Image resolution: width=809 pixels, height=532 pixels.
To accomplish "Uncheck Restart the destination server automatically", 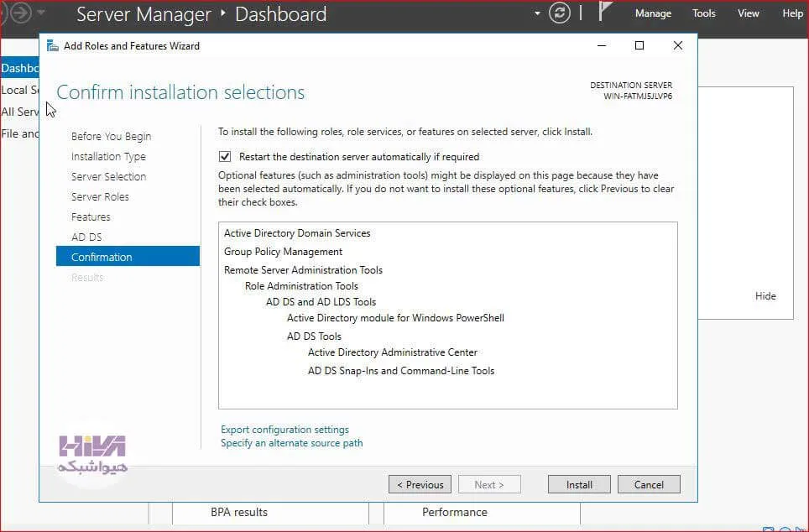I will [225, 156].
